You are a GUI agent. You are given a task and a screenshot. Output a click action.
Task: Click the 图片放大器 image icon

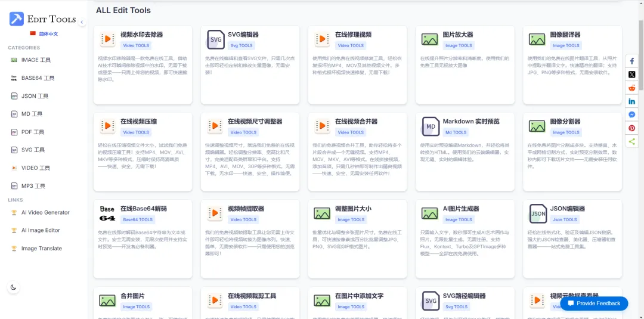[429, 39]
